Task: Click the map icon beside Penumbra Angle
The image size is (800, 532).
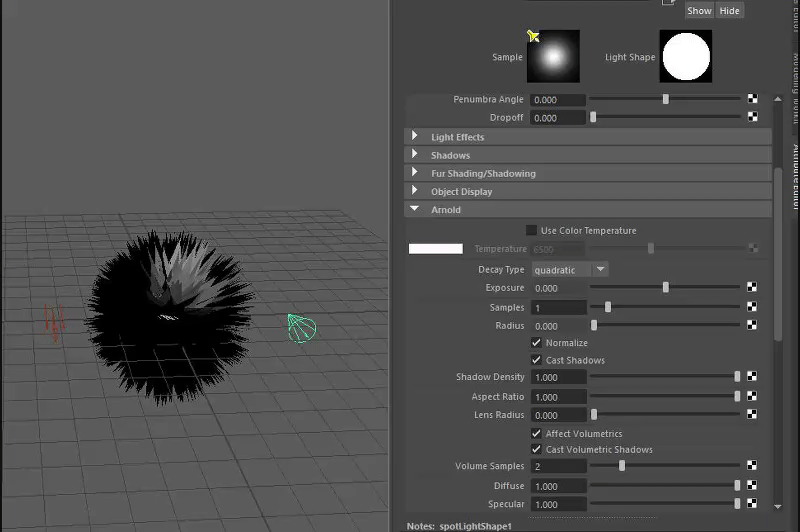Action: [752, 100]
